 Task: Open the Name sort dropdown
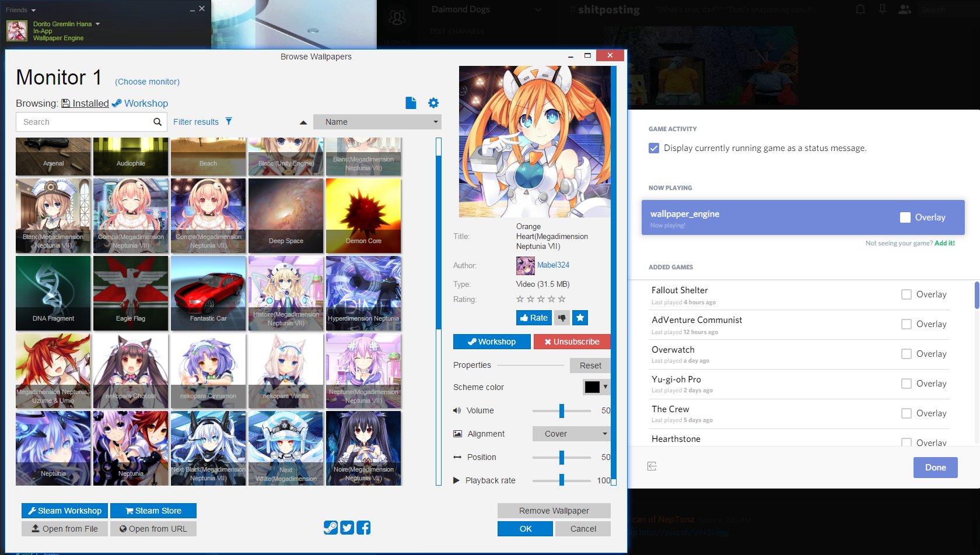click(x=377, y=122)
